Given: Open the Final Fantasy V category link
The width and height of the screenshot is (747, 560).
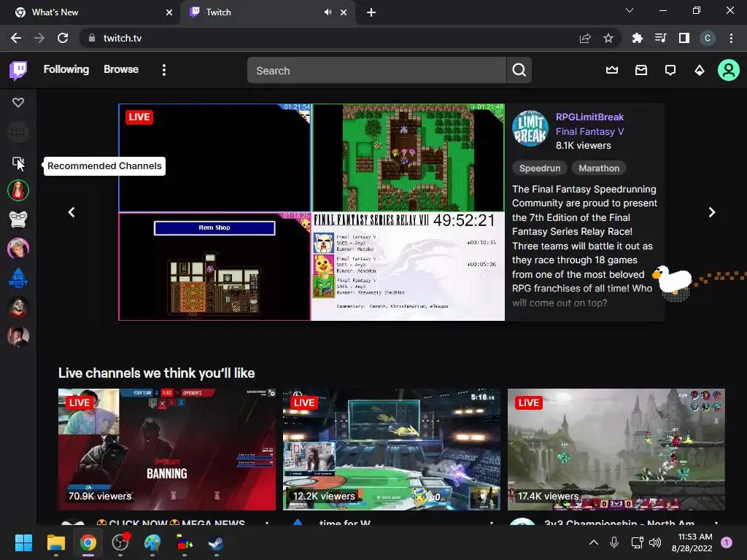Looking at the screenshot, I should [x=589, y=131].
